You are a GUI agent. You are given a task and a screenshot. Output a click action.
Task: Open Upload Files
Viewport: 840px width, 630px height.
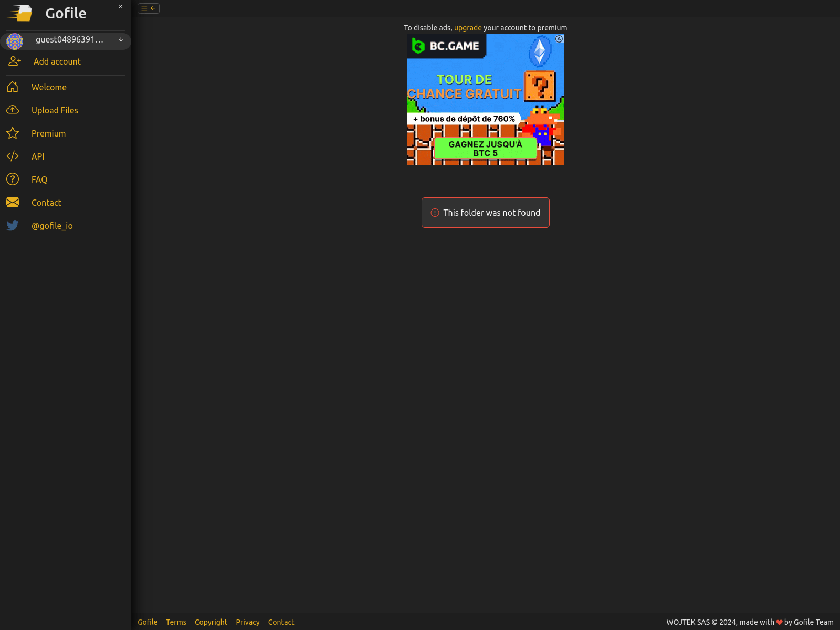click(x=55, y=110)
